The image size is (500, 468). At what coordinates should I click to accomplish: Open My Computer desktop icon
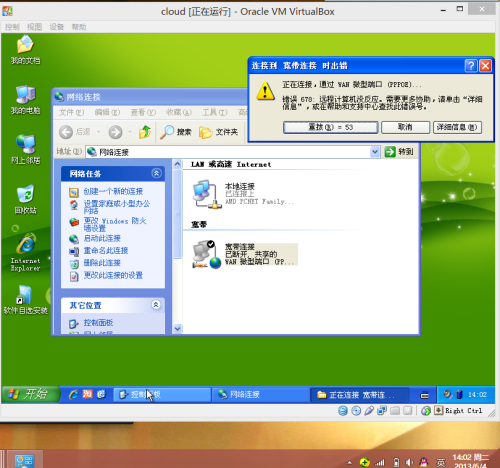pyautogui.click(x=25, y=99)
